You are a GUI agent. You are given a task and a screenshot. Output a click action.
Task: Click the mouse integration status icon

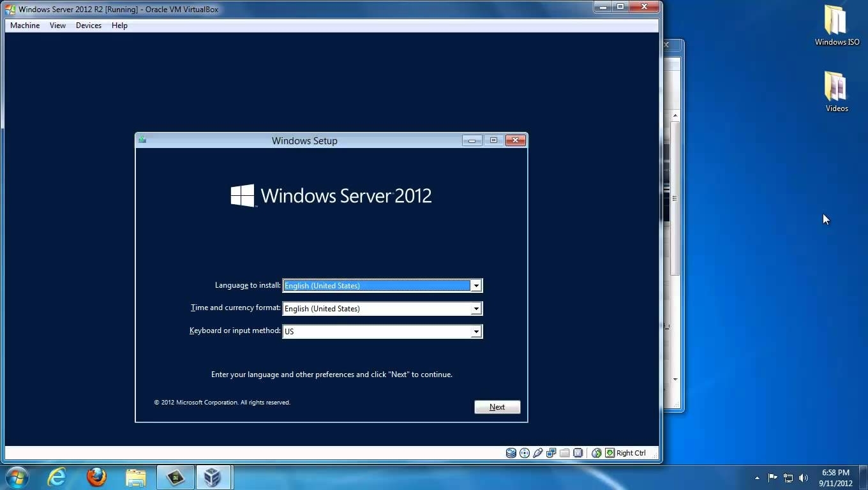597,453
